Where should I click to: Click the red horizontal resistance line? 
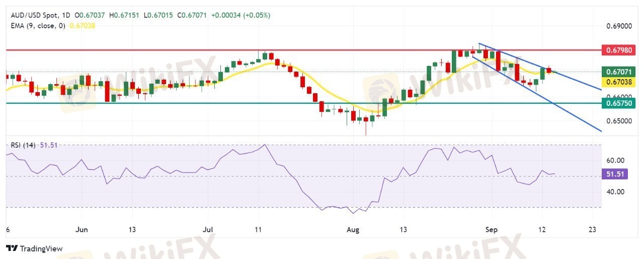click(151, 50)
